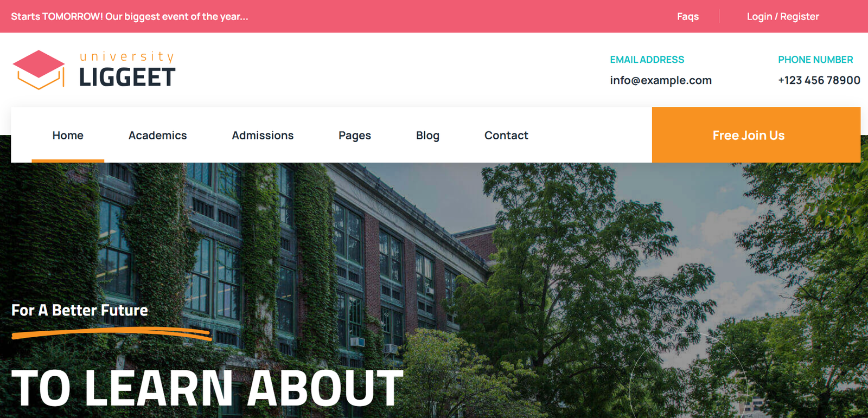This screenshot has height=418, width=868.
Task: Click the For A Better Future heading
Action: coord(80,310)
